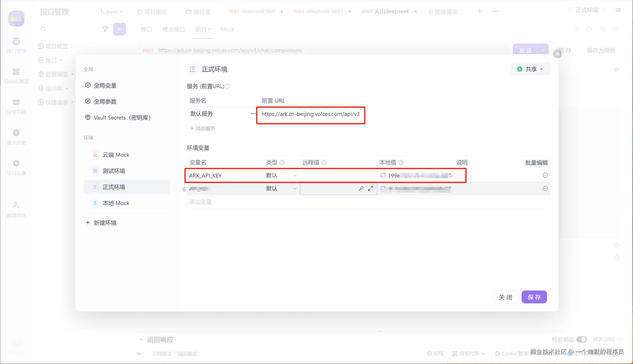Click the expand icon in remote value field
Image resolution: width=633 pixels, height=364 pixels.
(370, 188)
